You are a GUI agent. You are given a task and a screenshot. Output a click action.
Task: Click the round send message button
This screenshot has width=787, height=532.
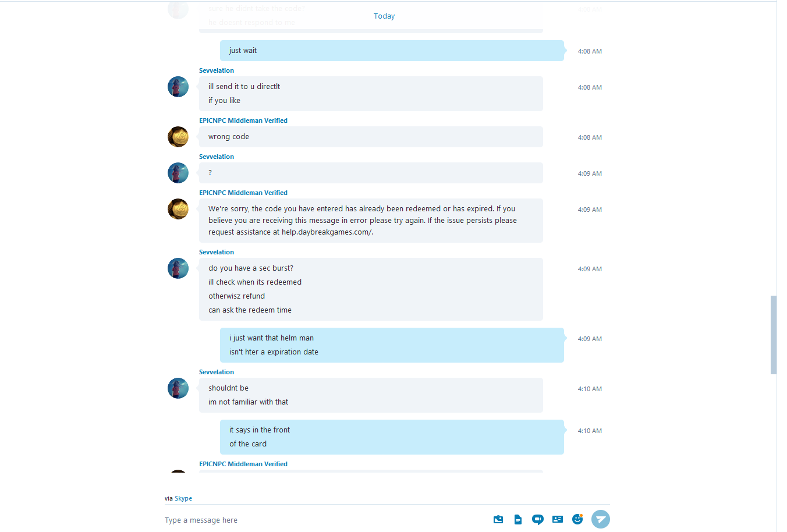pyautogui.click(x=601, y=519)
